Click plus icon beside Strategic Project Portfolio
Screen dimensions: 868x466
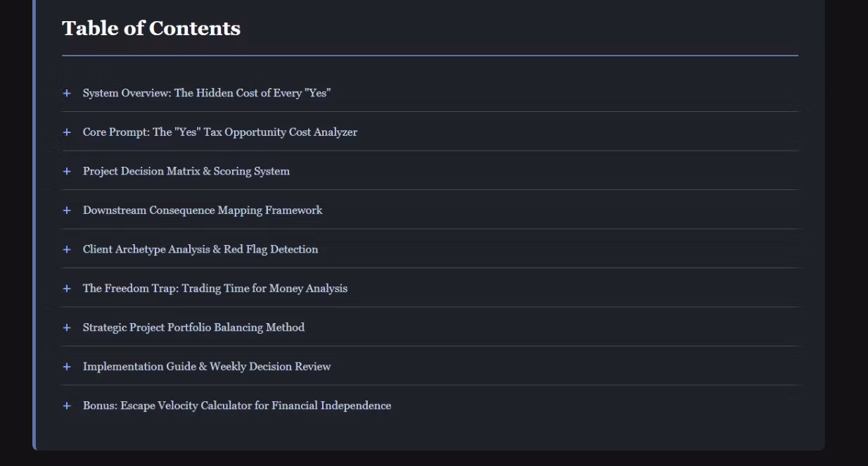(67, 327)
